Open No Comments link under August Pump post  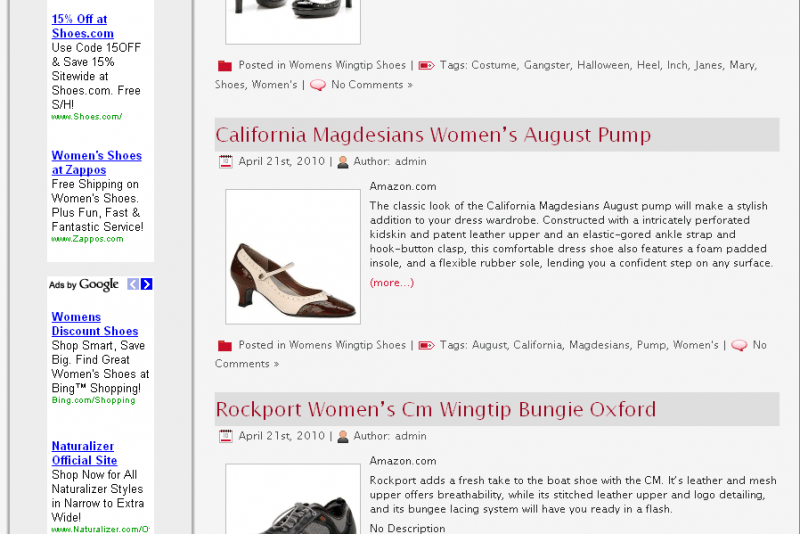(760, 345)
